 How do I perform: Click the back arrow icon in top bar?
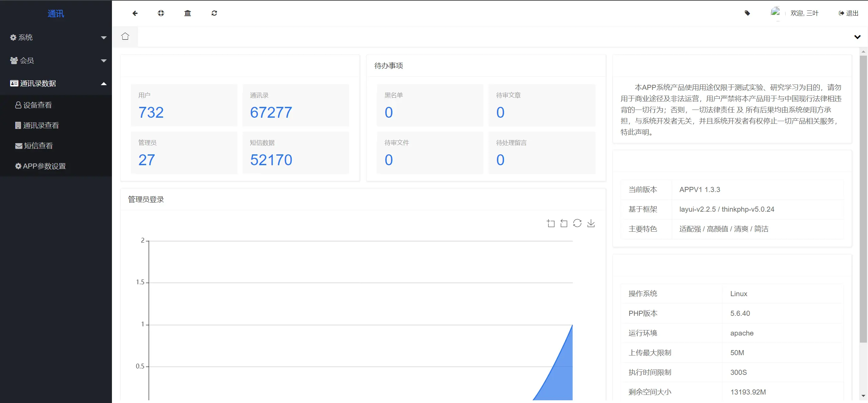pos(135,13)
